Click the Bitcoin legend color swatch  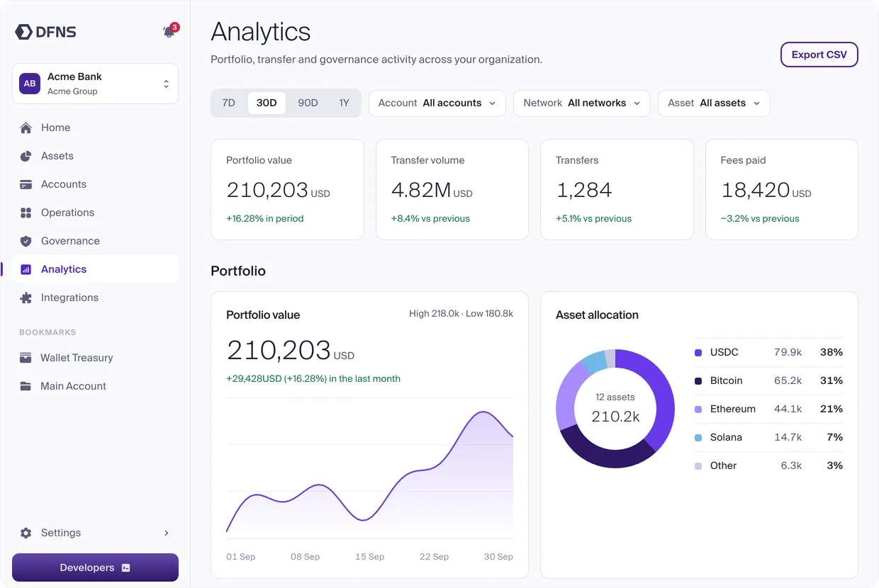coord(698,380)
